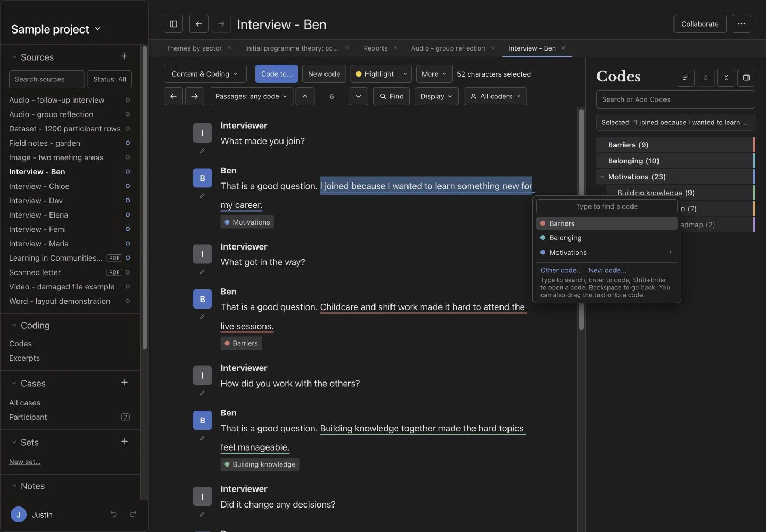This screenshot has height=532, width=766.
Task: Add a new set with plus icon
Action: coord(124,442)
